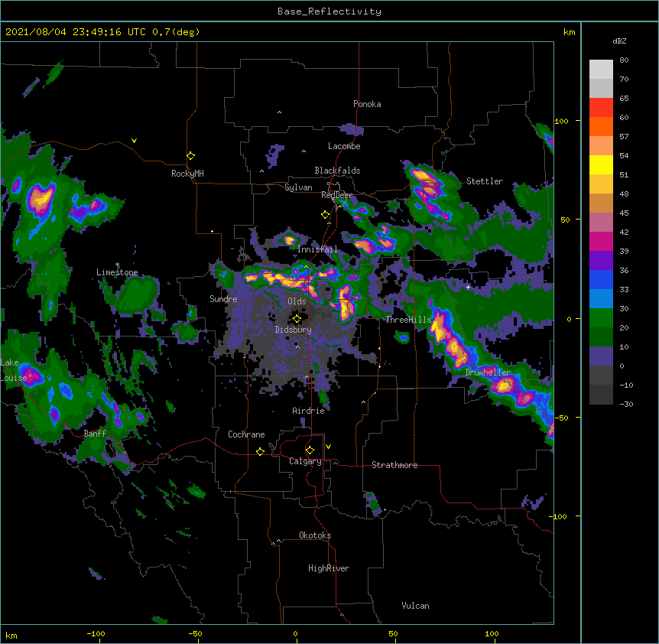The height and width of the screenshot is (644, 659).
Task: Click the 80 value on the dBZ scale
Action: point(624,60)
